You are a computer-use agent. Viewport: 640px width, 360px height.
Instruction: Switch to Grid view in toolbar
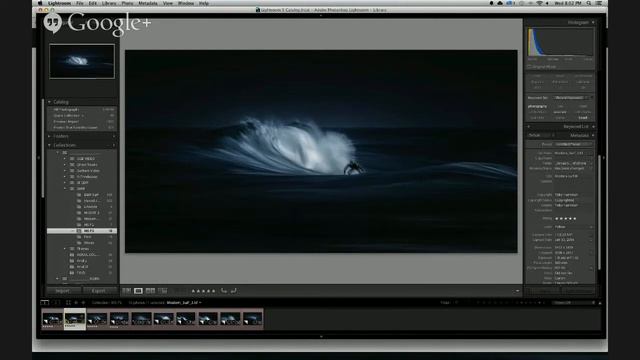127,291
